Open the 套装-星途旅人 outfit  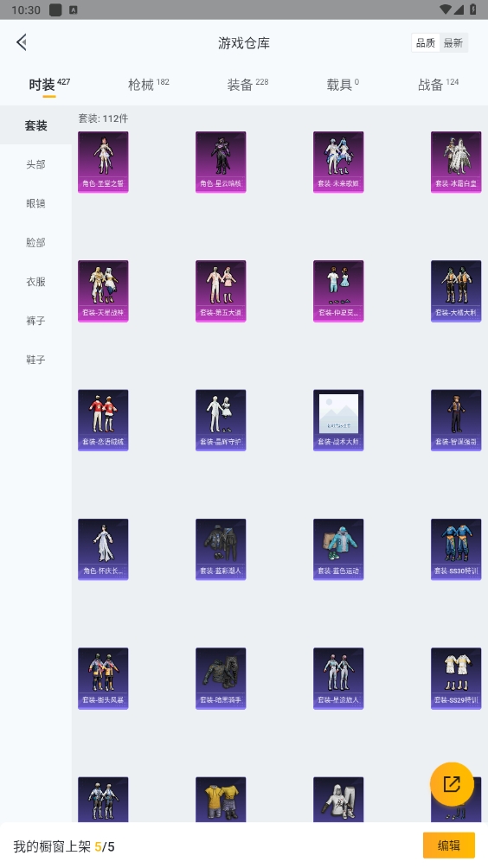338,678
